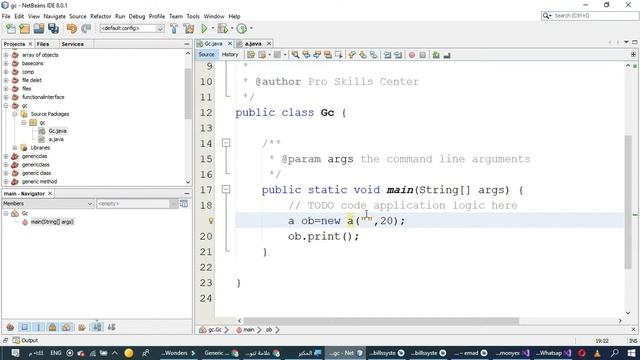Click the editor Find Selection magnifier icon
The width and height of the screenshot is (640, 360).
(x=295, y=55)
